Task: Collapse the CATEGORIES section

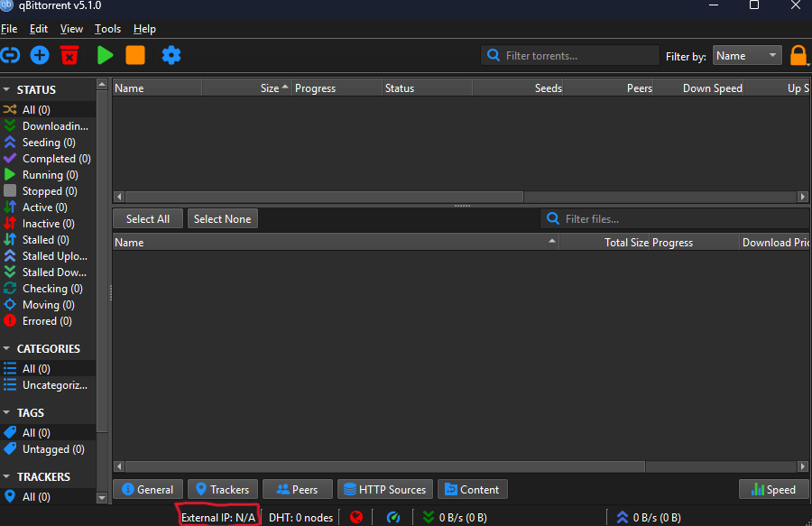Action: [x=7, y=349]
